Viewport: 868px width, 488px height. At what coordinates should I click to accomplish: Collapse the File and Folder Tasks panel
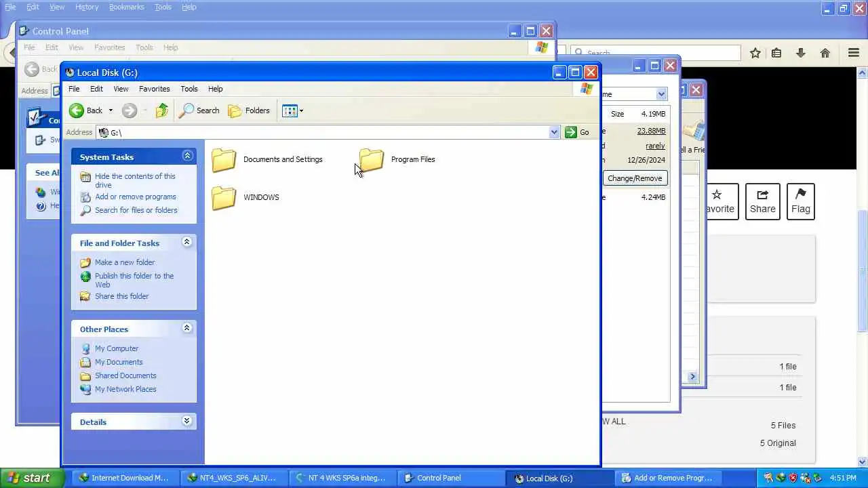187,243
